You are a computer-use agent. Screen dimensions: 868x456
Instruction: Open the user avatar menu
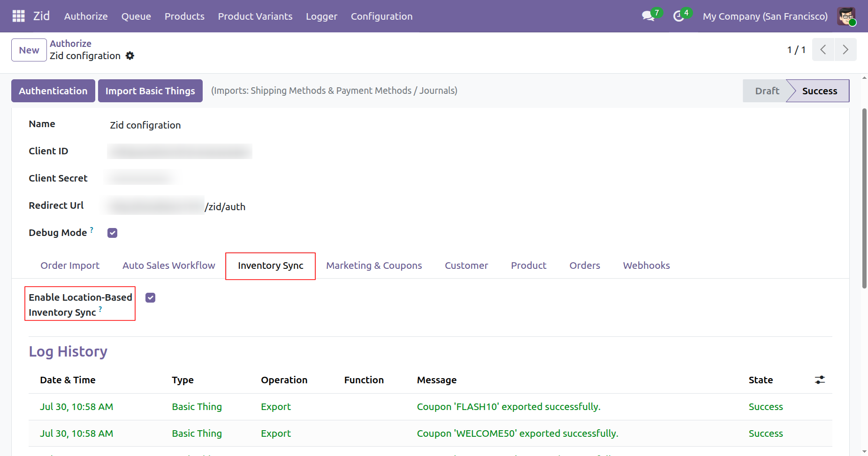click(x=846, y=16)
